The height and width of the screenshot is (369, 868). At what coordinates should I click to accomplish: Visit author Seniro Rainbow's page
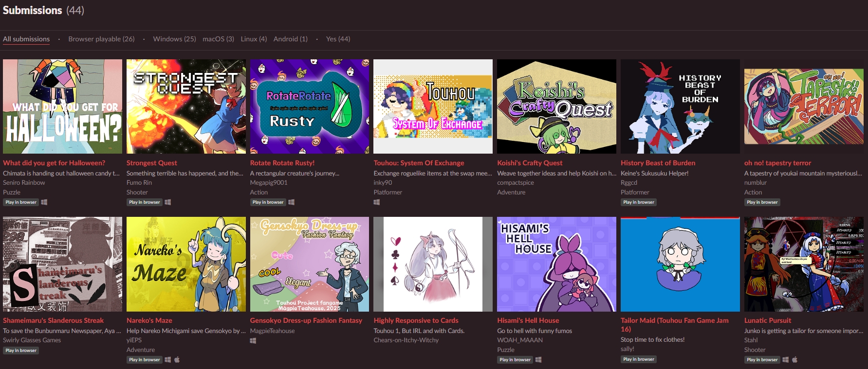(x=24, y=183)
